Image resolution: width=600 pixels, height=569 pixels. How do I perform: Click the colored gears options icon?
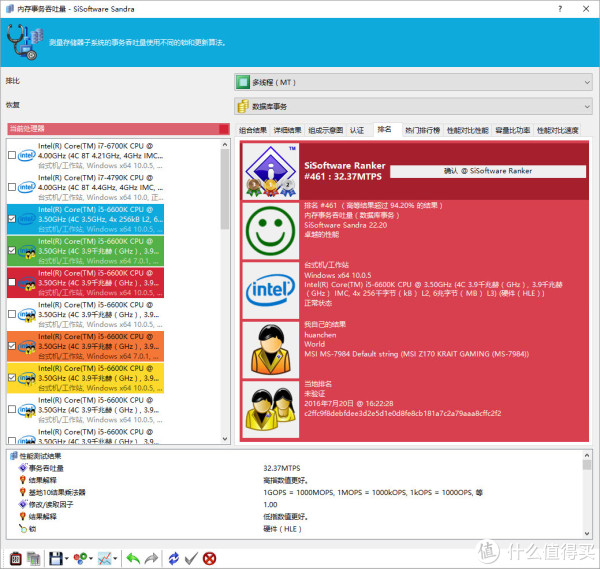coord(80,559)
